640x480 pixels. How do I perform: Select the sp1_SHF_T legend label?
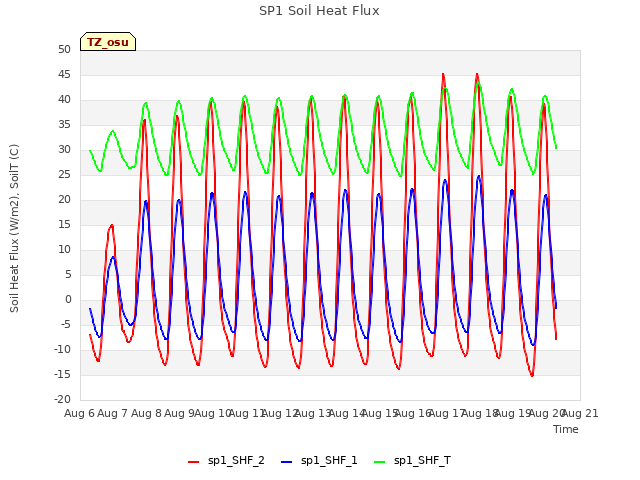tap(422, 461)
